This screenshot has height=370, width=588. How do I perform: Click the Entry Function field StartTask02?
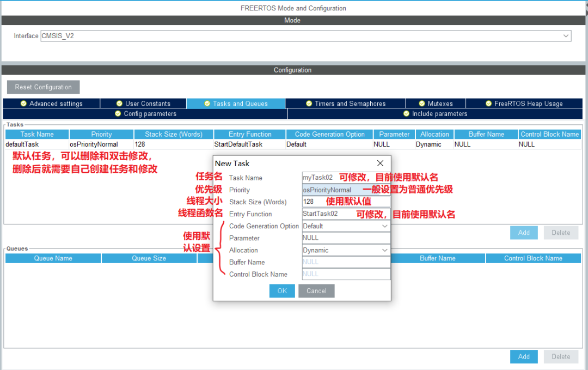[346, 214]
